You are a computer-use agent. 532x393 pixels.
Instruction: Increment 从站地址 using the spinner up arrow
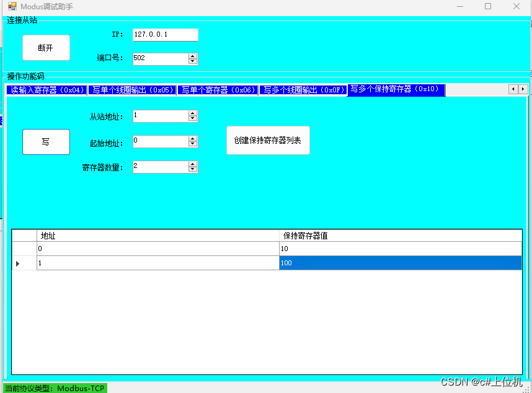coord(193,113)
